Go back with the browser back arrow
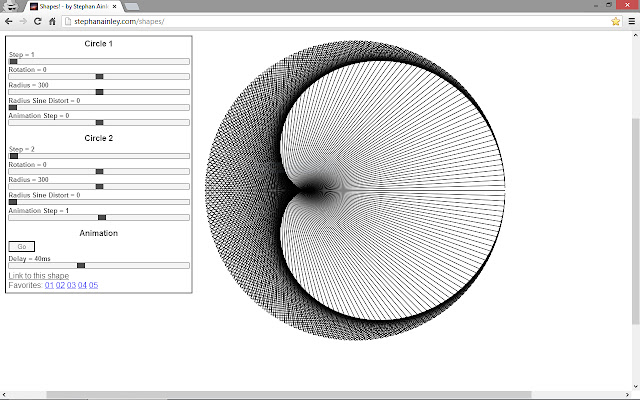640x400 pixels. (x=9, y=21)
